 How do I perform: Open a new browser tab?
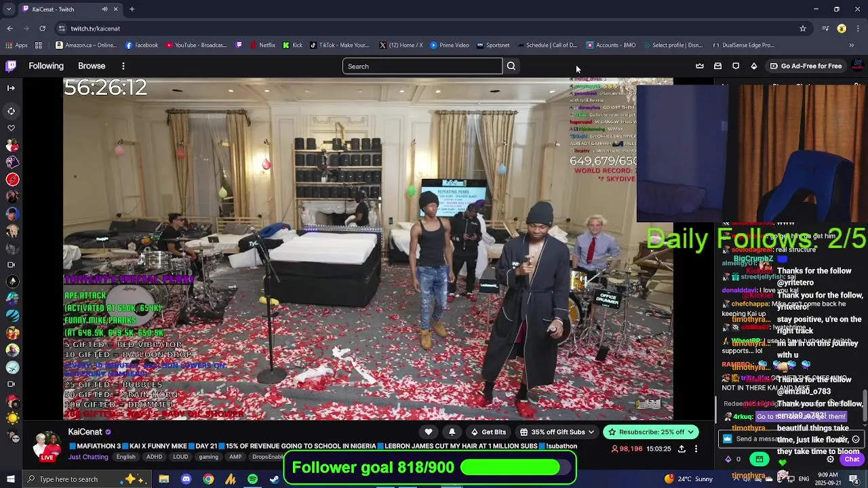(x=132, y=9)
